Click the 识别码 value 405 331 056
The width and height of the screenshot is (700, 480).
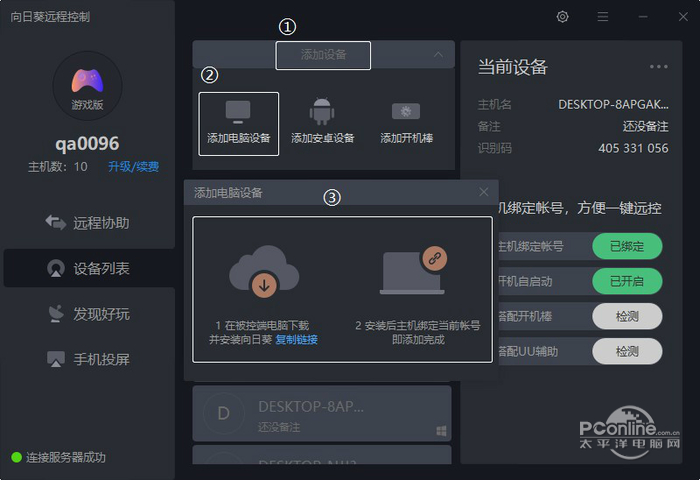click(x=633, y=148)
